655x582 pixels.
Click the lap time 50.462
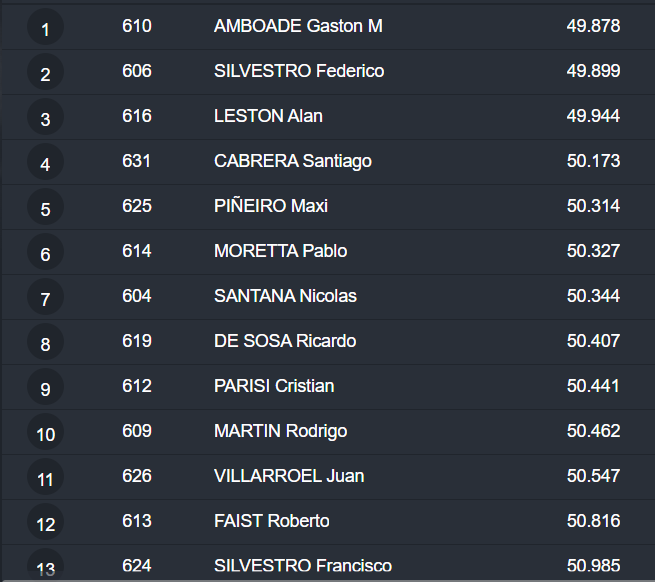[593, 431]
